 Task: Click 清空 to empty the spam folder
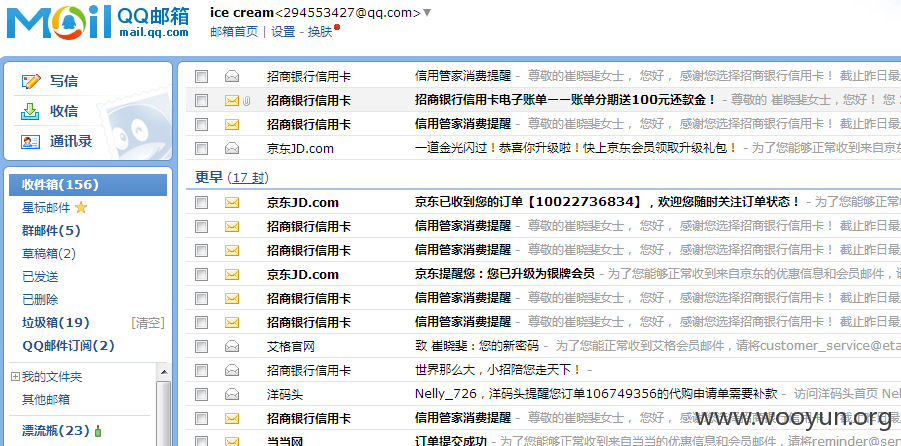click(148, 322)
